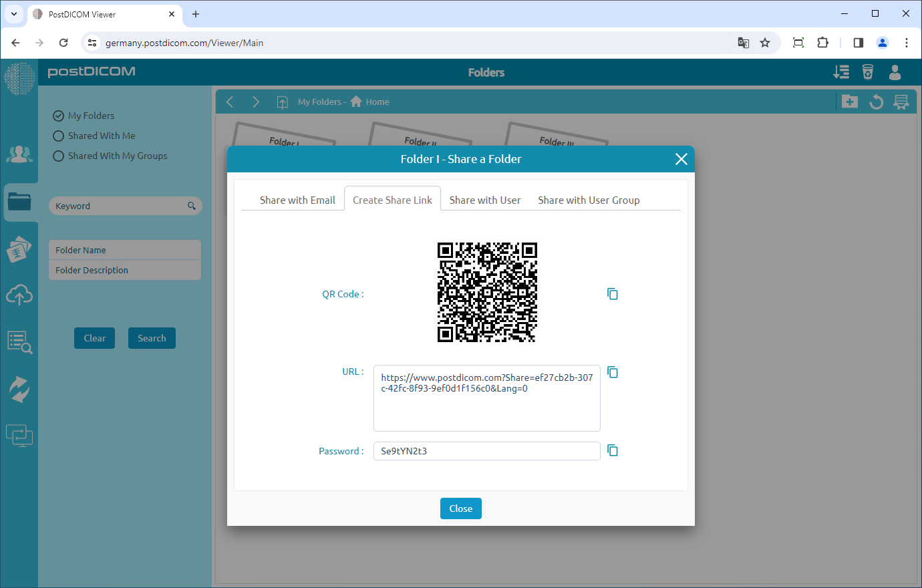Open the Share with User Group tab
Image resolution: width=922 pixels, height=588 pixels.
pos(589,200)
